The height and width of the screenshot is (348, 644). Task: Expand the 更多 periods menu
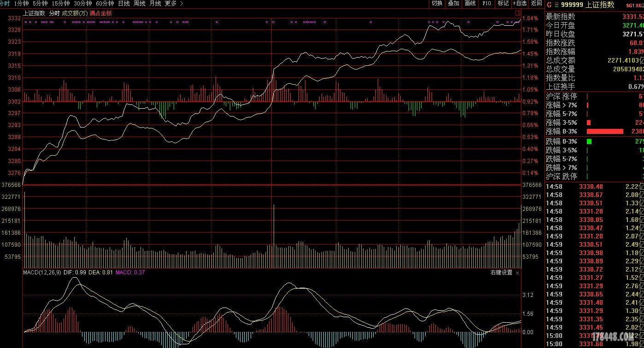pyautogui.click(x=174, y=3)
